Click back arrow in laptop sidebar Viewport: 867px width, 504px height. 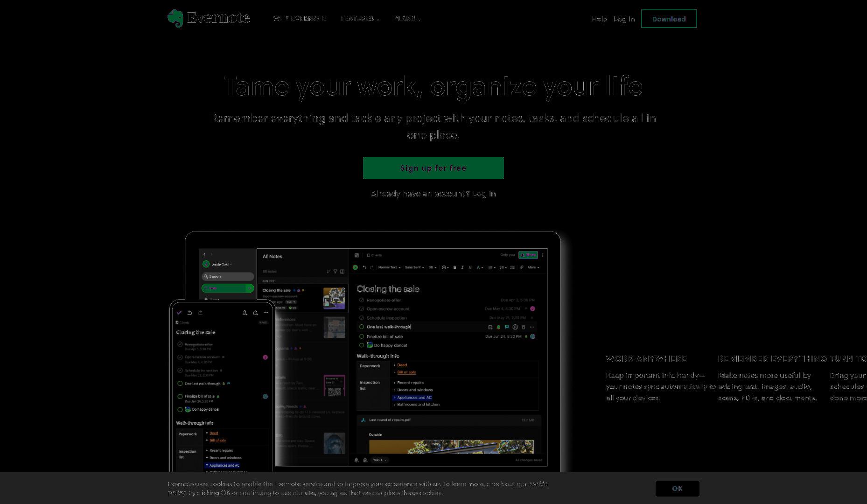(204, 254)
